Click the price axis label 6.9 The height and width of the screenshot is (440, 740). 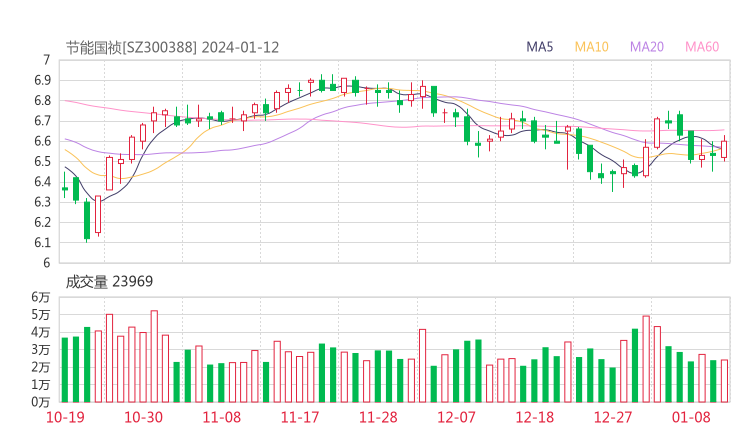point(42,80)
